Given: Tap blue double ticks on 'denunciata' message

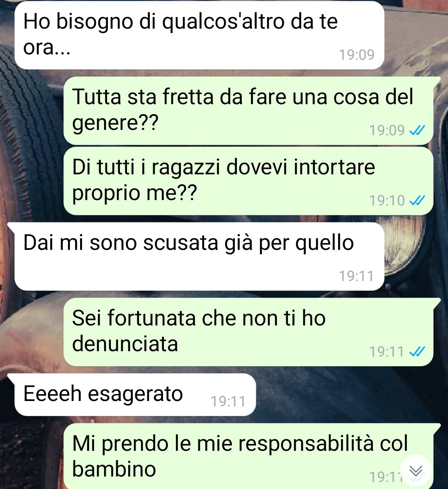Looking at the screenshot, I should point(417,352).
